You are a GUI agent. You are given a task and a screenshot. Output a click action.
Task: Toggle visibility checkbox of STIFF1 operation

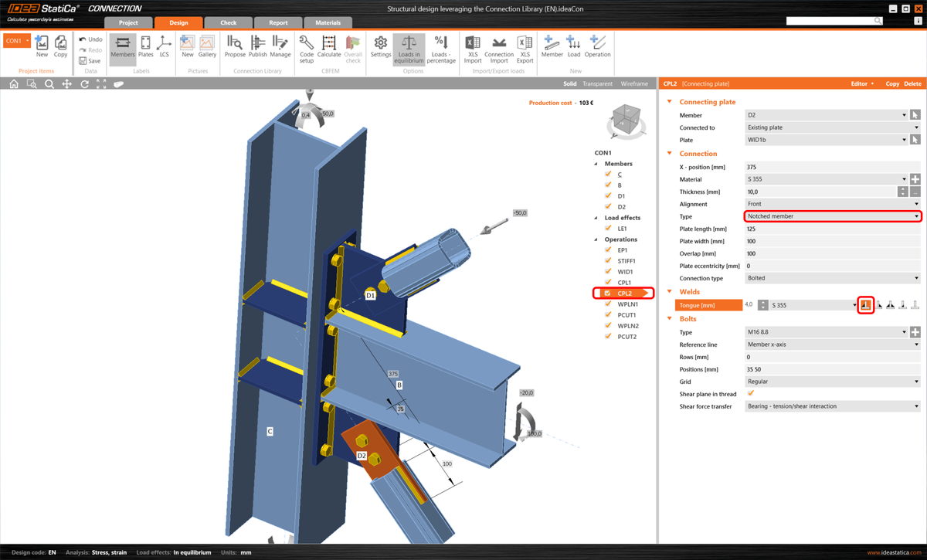pos(608,260)
